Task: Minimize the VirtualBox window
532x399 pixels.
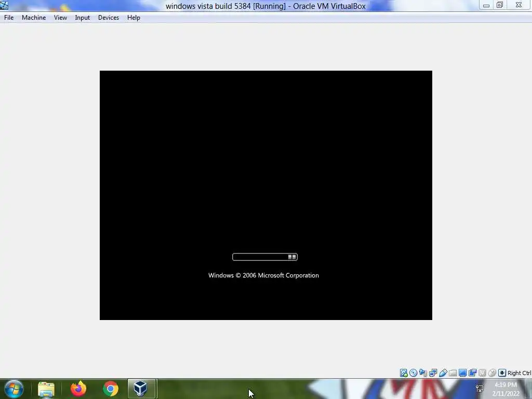Action: [x=486, y=5]
